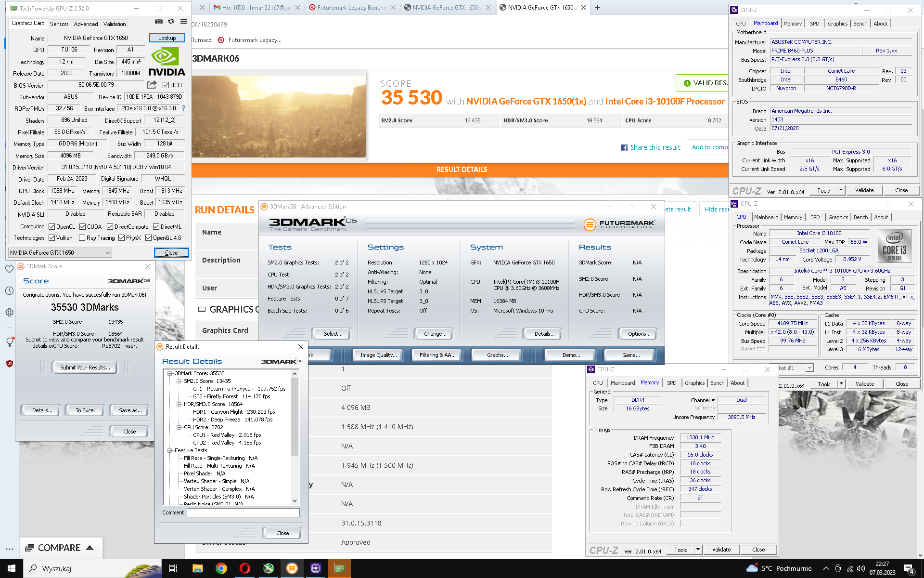
Task: Take a GPU-Z screenshot with camera icon
Action: [159, 21]
